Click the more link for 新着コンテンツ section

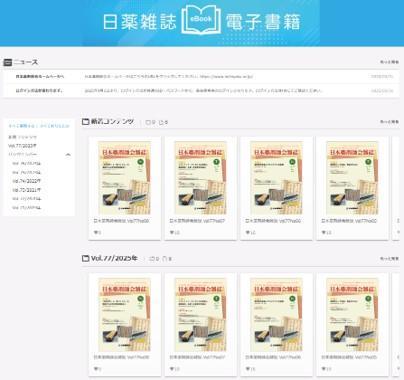(x=389, y=122)
